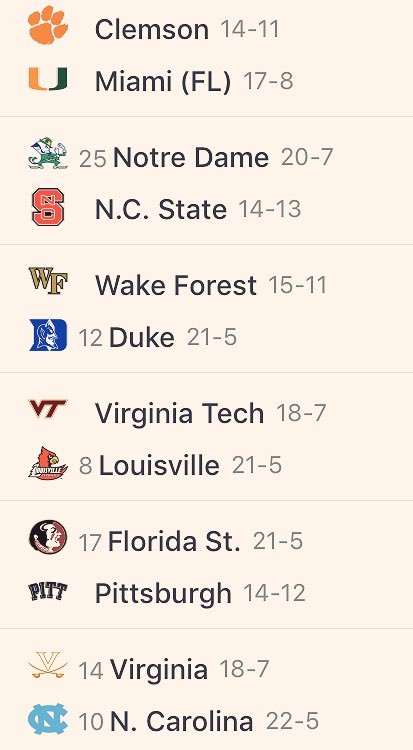Select the Notre Dame leprechaun logo
This screenshot has height=750, width=413.
[x=48, y=153]
